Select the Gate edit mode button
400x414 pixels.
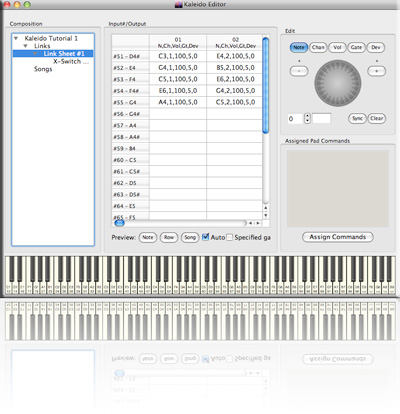356,47
